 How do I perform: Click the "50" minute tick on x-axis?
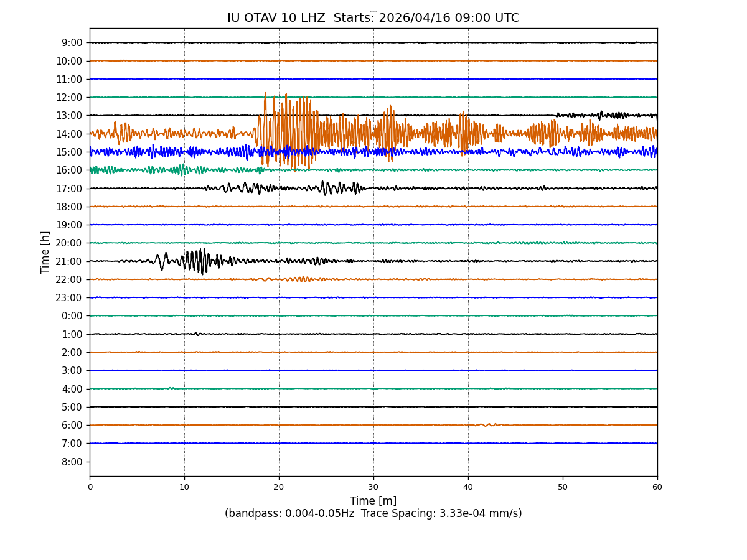[x=563, y=487]
